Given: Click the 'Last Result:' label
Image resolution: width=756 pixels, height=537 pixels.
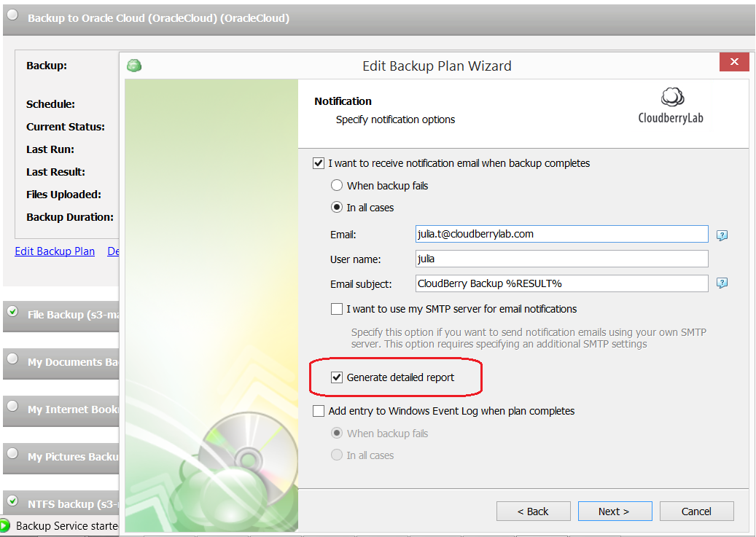Looking at the screenshot, I should point(56,172).
